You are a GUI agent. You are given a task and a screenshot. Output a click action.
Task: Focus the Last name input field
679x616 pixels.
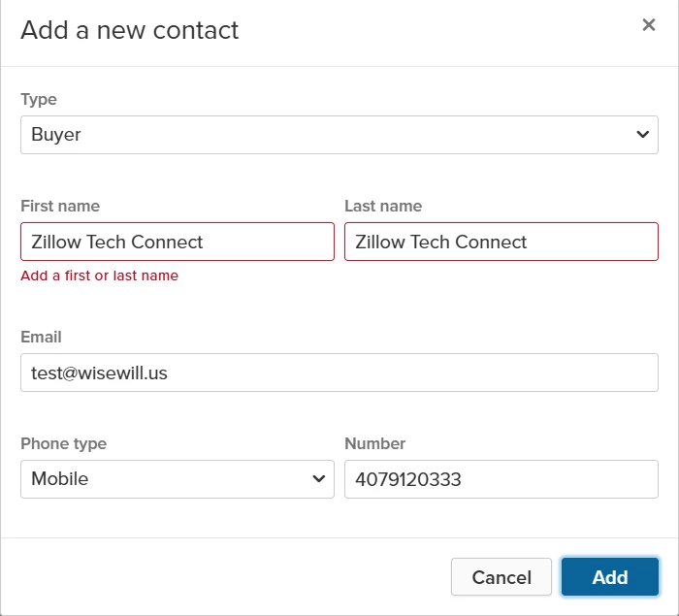(501, 242)
